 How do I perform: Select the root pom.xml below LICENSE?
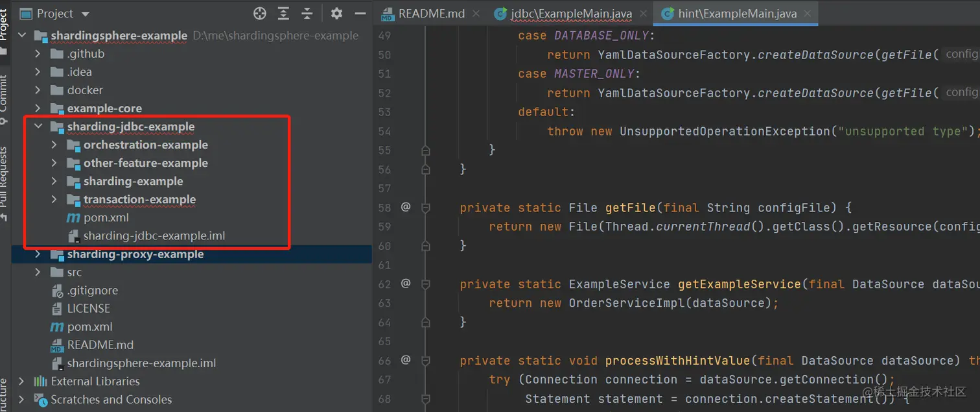click(191, 326)
